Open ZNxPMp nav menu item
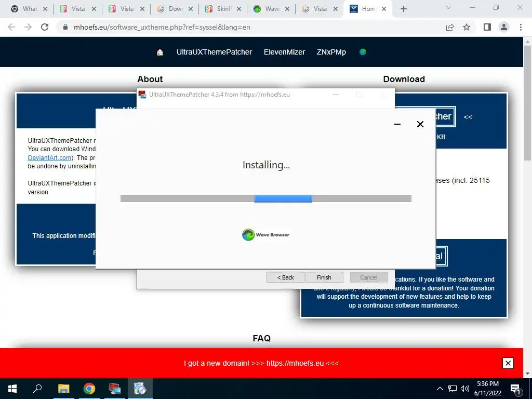 pos(331,52)
